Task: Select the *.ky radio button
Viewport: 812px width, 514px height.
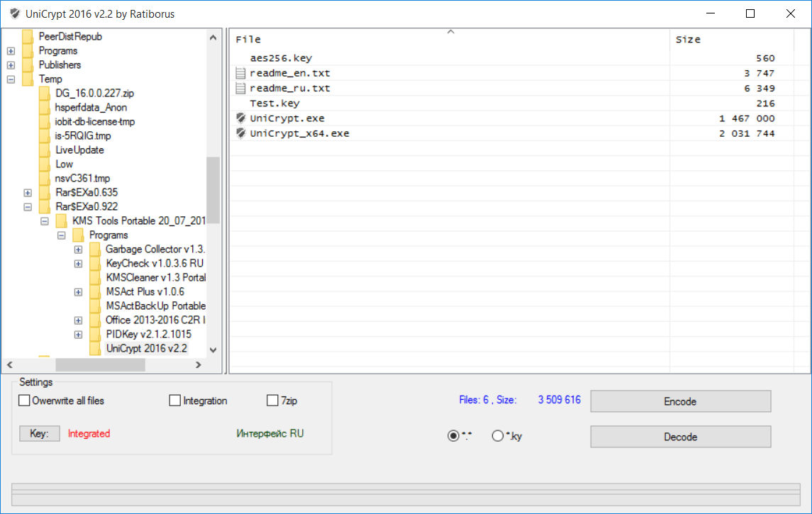Action: [x=496, y=435]
